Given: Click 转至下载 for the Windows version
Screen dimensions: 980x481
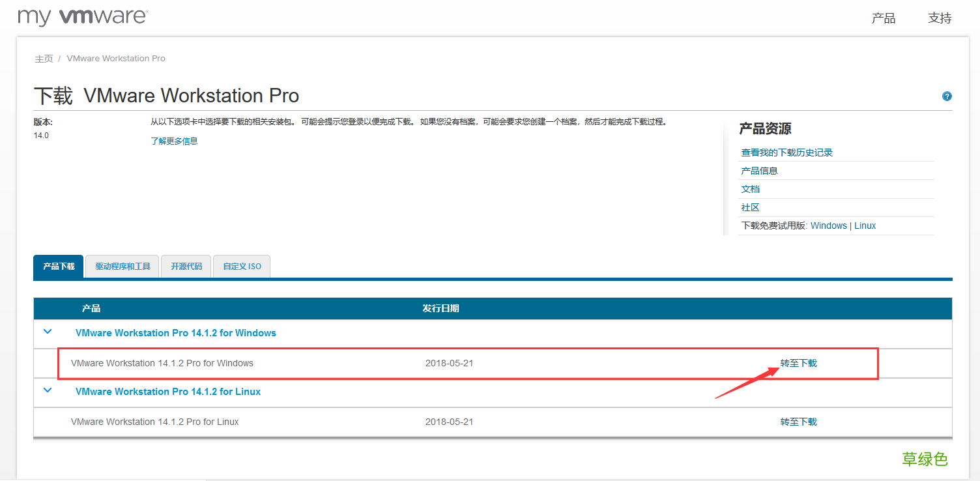Looking at the screenshot, I should pyautogui.click(x=798, y=363).
